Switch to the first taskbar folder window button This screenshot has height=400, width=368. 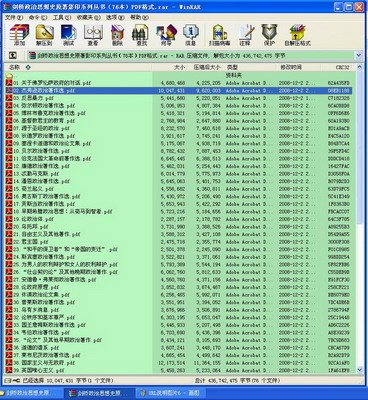(x=30, y=393)
